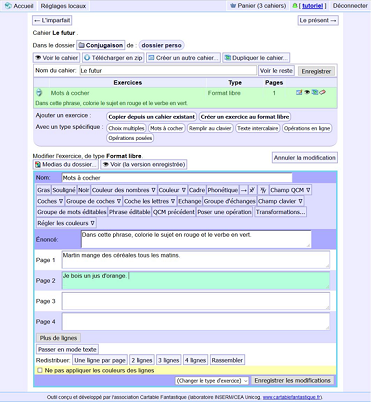Insert an arrow with the → toolbar button
This screenshot has height=402, width=371.
click(244, 190)
